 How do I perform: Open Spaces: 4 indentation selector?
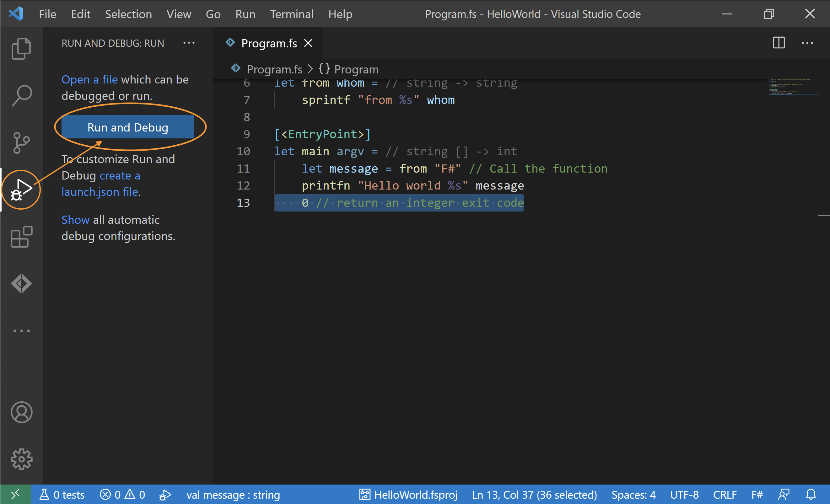[x=633, y=495]
